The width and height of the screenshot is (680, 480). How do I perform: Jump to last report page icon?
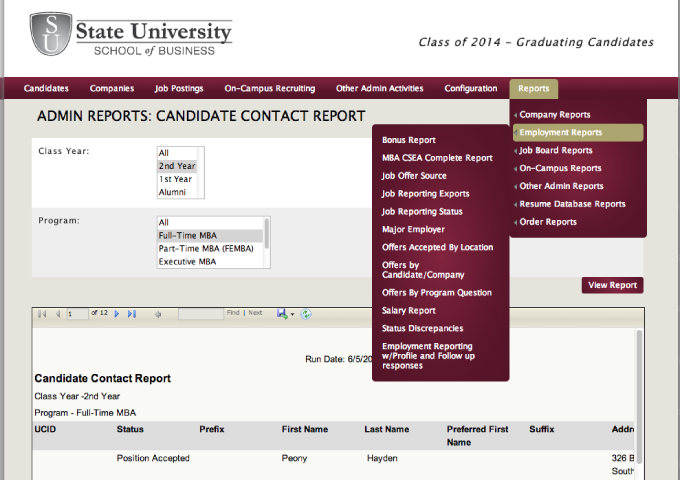[x=132, y=314]
